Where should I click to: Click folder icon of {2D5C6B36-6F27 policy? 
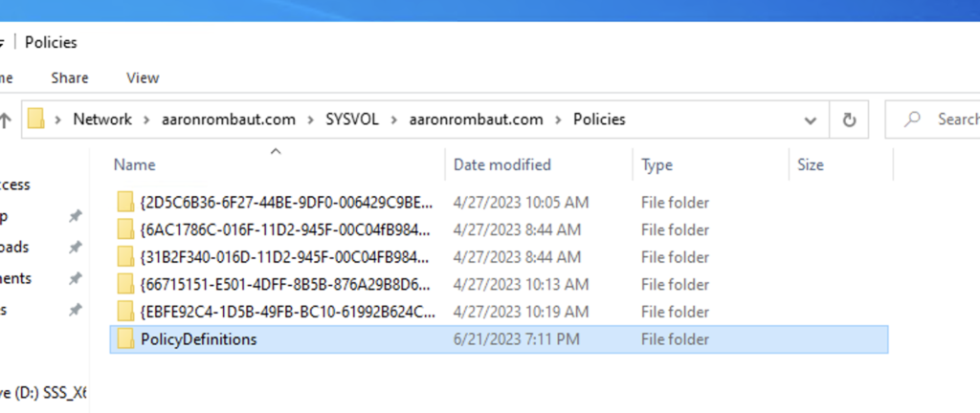click(x=124, y=202)
